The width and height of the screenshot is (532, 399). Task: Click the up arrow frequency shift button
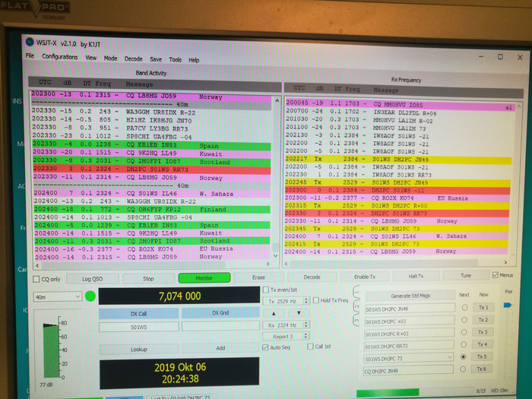point(274,313)
